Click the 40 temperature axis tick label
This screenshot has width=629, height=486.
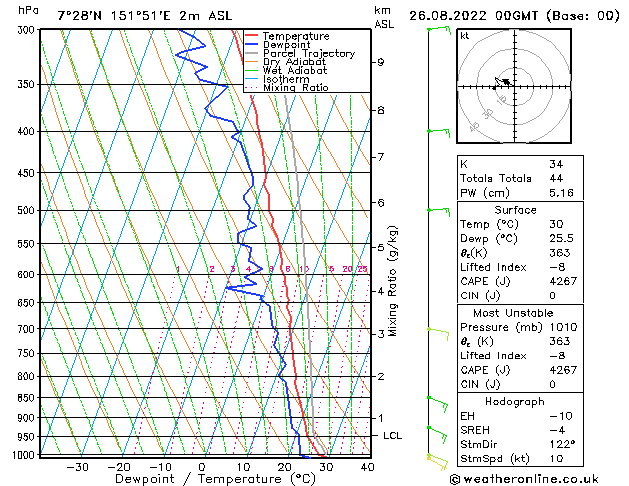(367, 467)
